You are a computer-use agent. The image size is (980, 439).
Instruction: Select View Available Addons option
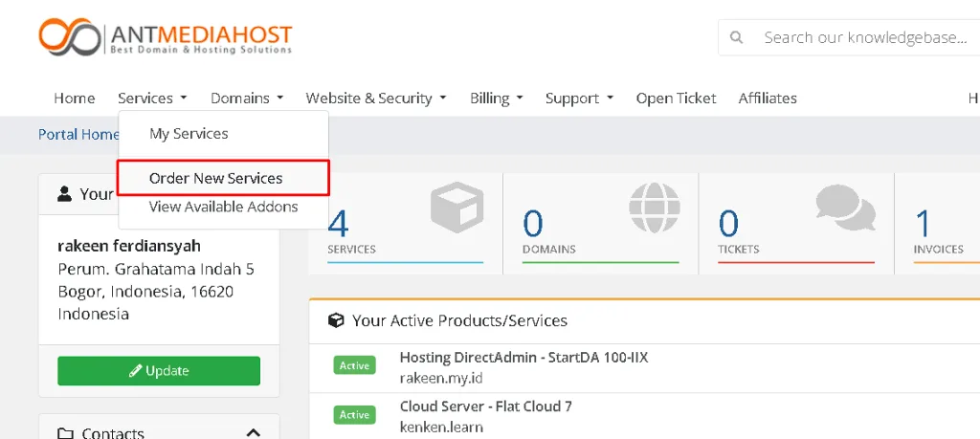point(223,207)
